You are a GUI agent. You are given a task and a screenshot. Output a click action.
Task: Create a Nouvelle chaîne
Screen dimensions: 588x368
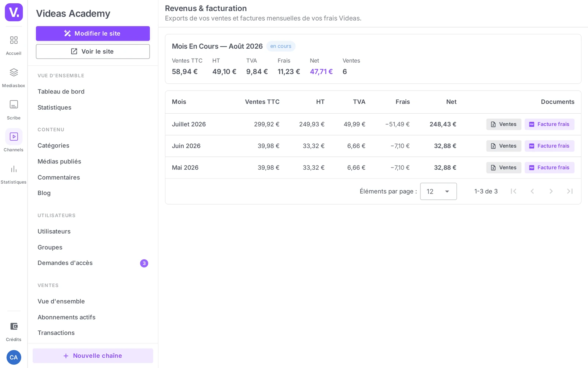pyautogui.click(x=93, y=356)
